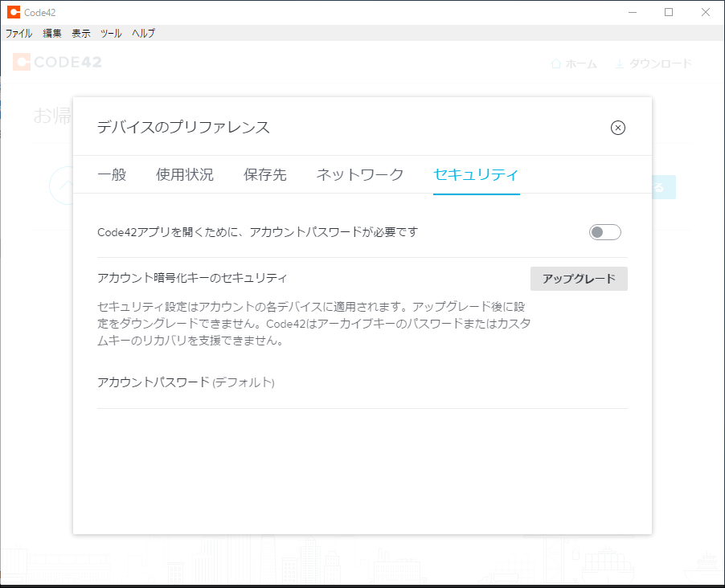Click the Code42 logo in header

[x=57, y=62]
